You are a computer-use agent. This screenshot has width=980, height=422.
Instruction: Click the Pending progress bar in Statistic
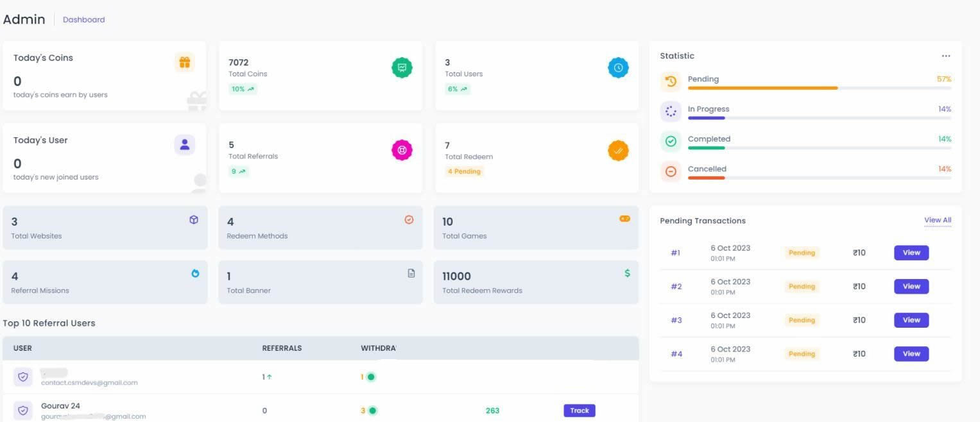click(x=820, y=88)
